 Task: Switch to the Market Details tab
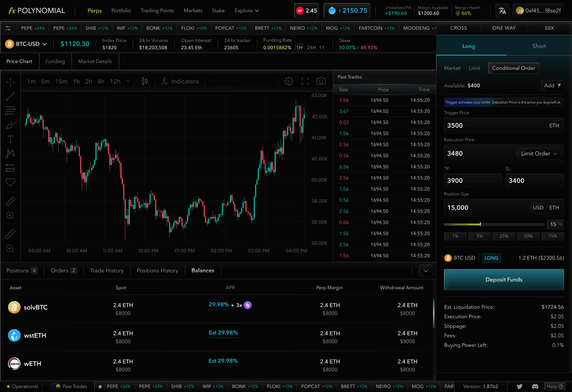pyautogui.click(x=95, y=61)
